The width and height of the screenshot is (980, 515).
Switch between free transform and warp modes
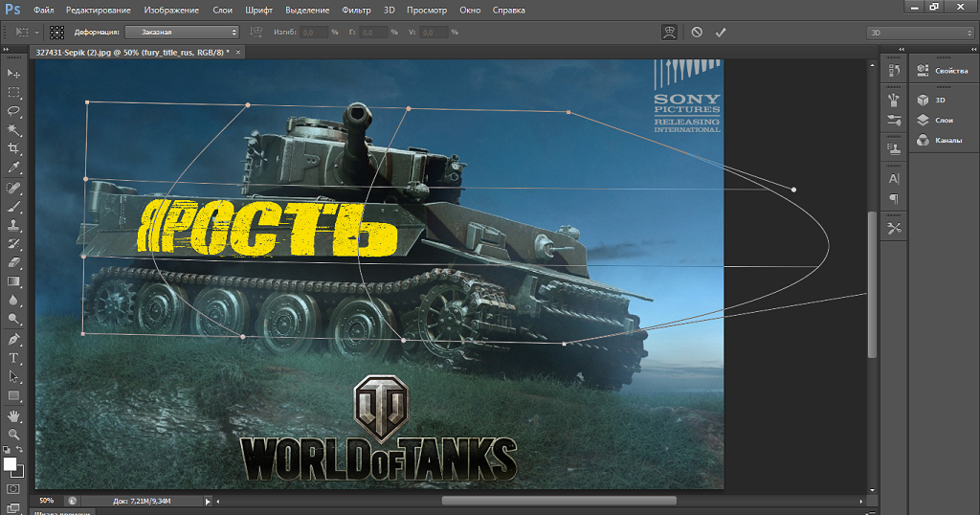pos(669,32)
